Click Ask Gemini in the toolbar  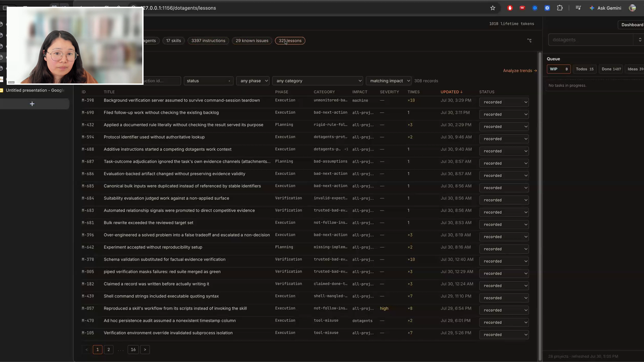[x=605, y=8]
